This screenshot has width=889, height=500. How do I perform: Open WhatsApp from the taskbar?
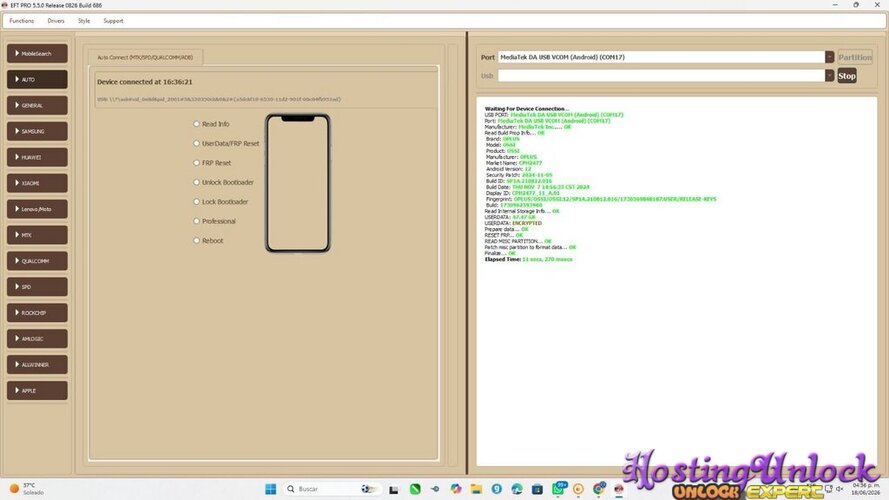click(558, 489)
